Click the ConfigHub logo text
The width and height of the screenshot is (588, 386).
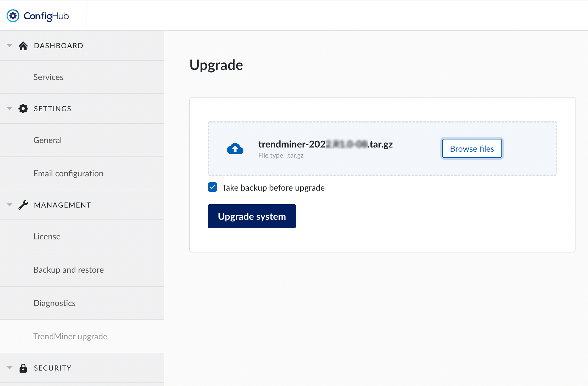46,16
